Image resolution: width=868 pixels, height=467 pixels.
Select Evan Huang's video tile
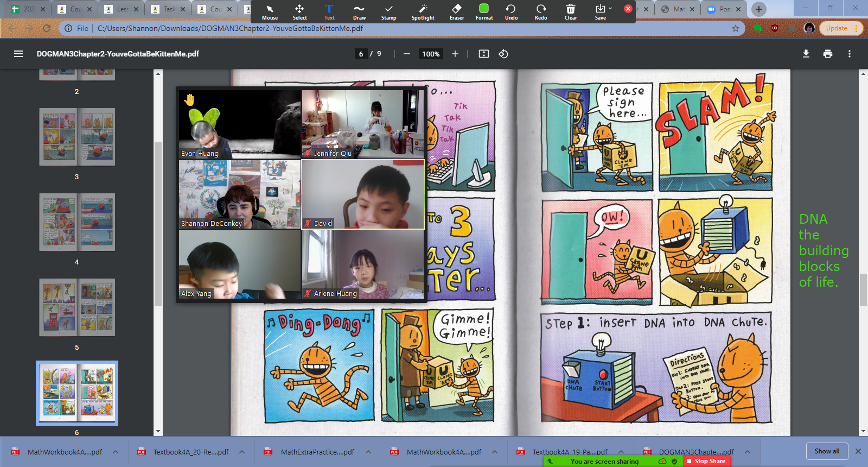coord(240,124)
